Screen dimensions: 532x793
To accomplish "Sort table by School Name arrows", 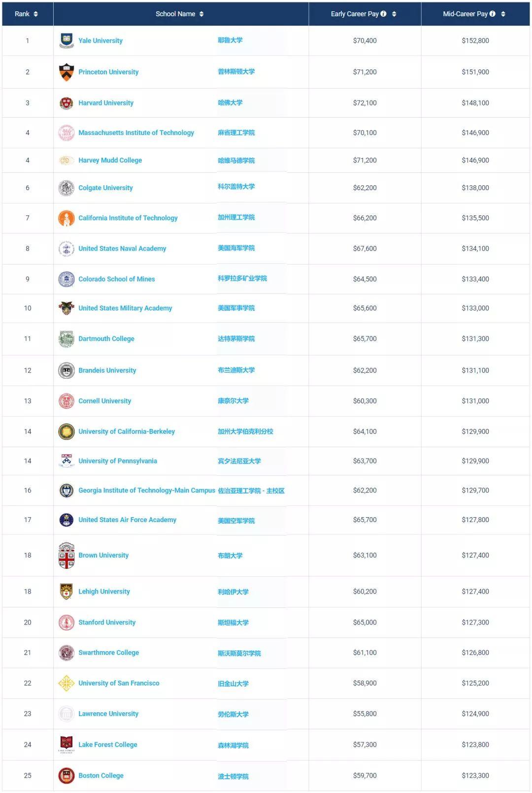I will tap(201, 14).
